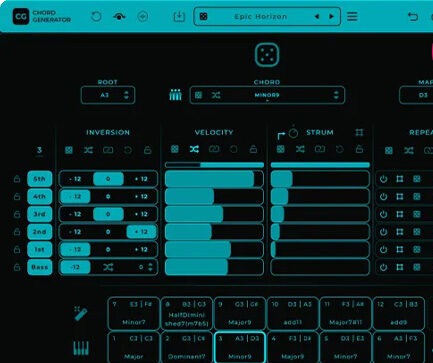Toggle the 2nd note button
Viewport: 433px width, 363px height.
39,232
